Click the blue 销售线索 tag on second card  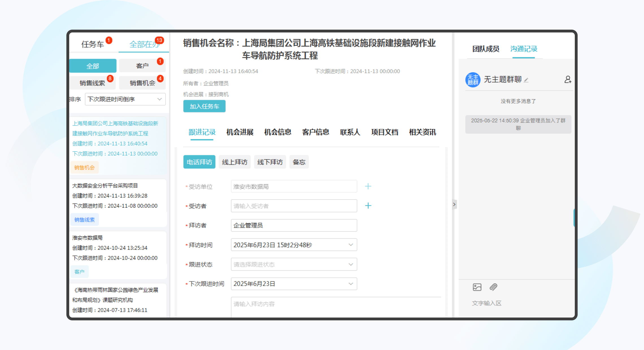(84, 220)
